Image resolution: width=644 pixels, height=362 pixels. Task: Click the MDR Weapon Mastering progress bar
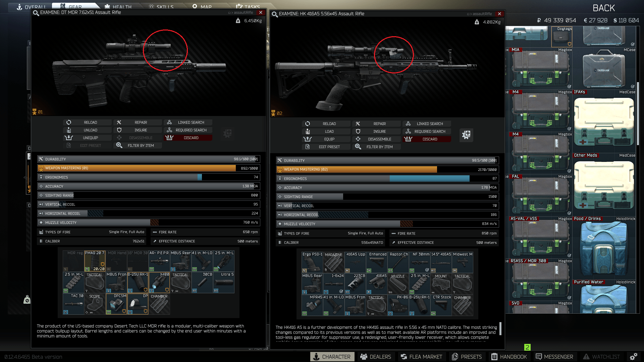[148, 168]
